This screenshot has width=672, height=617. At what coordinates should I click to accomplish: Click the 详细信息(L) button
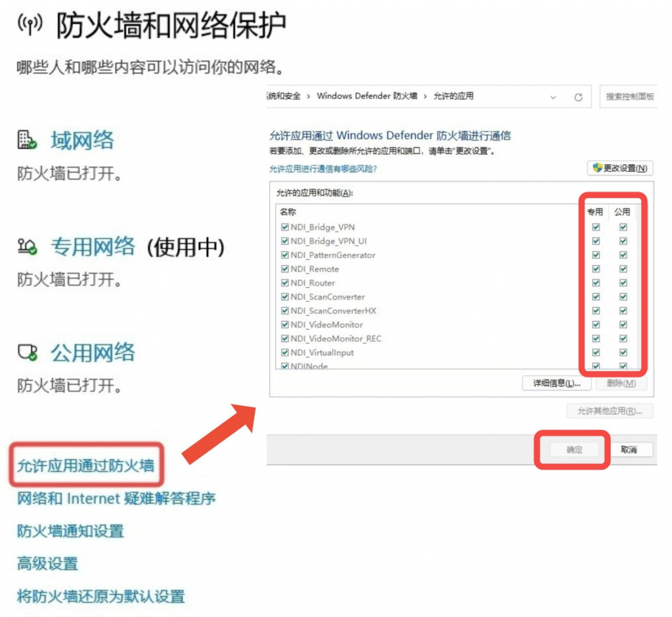pos(556,383)
